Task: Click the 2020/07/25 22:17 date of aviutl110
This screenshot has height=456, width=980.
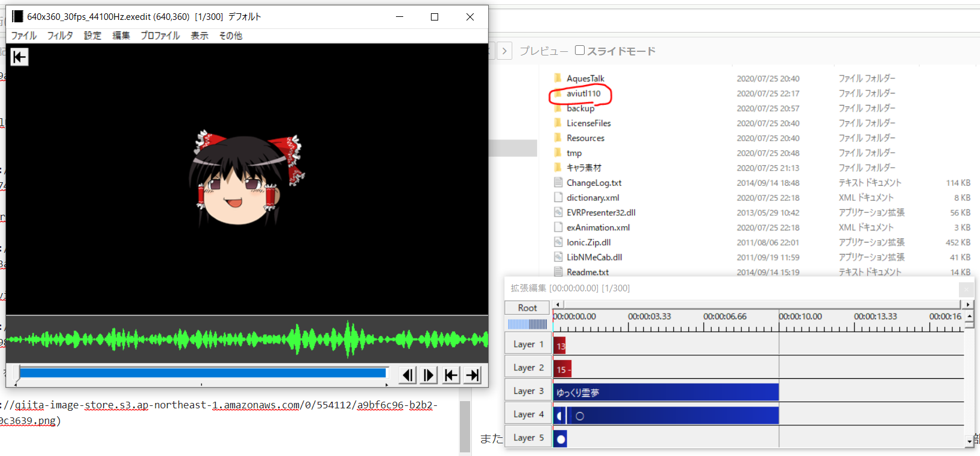Action: click(x=768, y=93)
